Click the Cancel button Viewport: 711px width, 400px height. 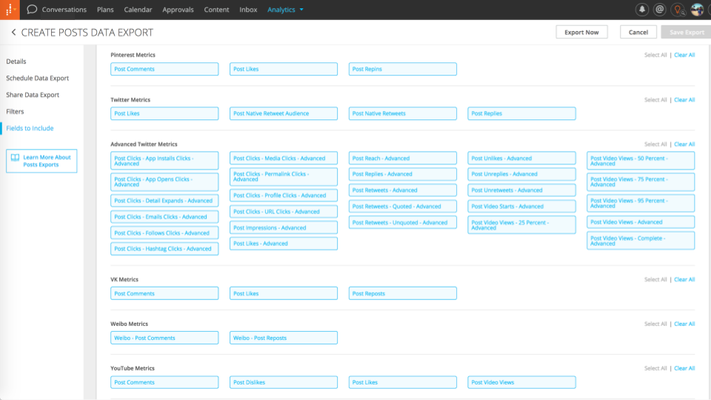pos(638,32)
